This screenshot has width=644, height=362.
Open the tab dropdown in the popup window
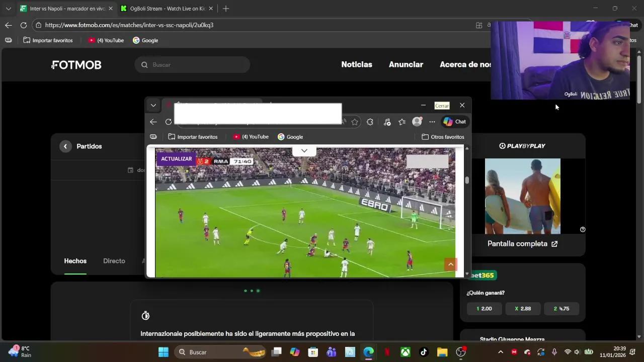[x=153, y=105]
